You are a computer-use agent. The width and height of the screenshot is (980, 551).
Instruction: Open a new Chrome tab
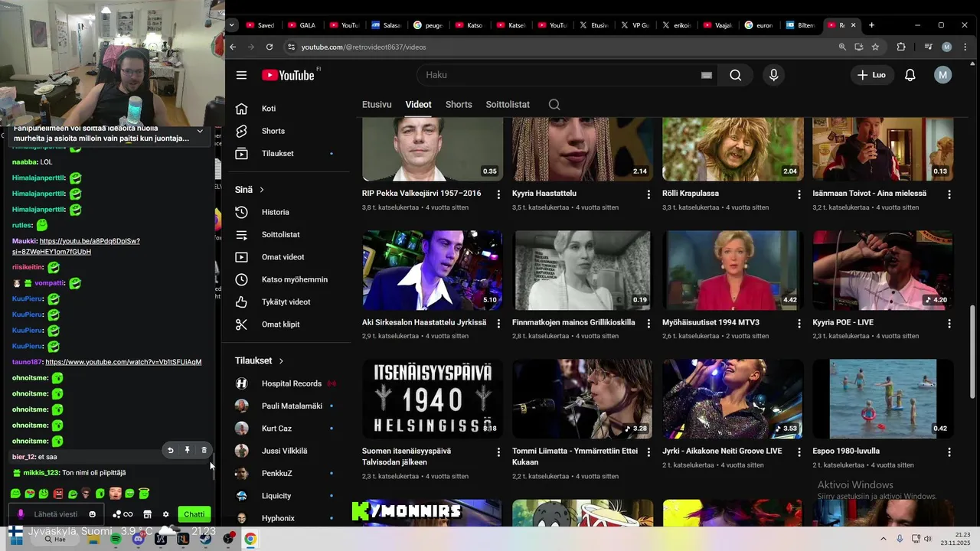tap(871, 25)
